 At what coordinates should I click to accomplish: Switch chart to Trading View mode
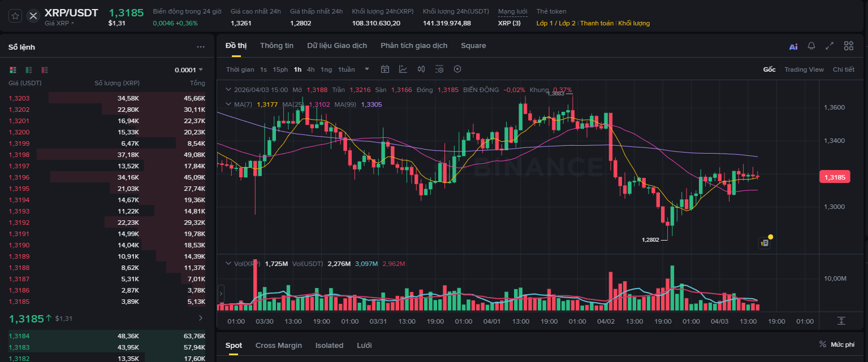(804, 69)
